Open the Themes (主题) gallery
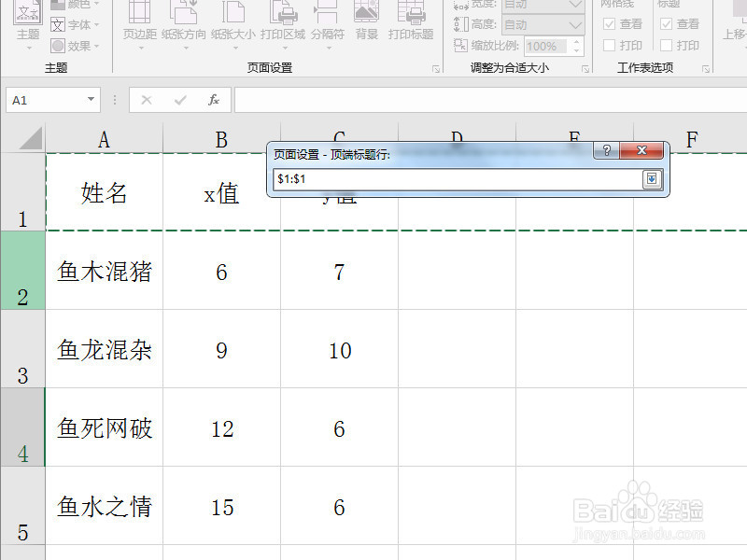This screenshot has width=747, height=560. 28,25
